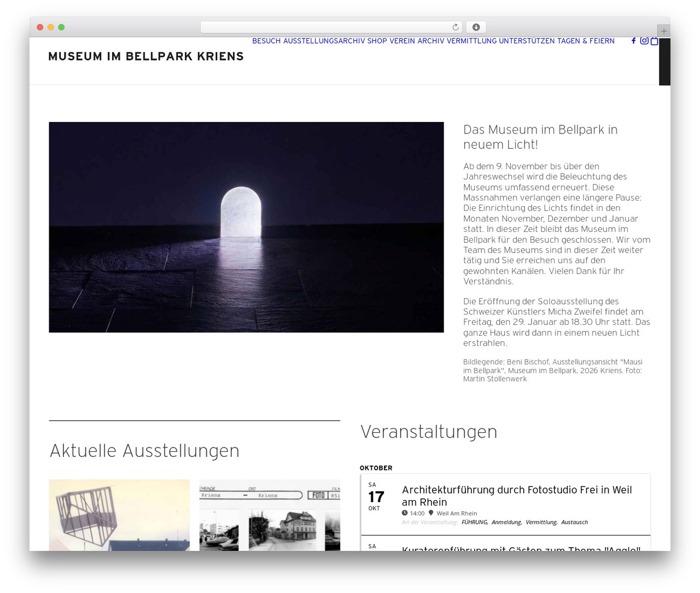Open the museum's Instagram icon
This screenshot has height=593, width=700.
[x=644, y=40]
